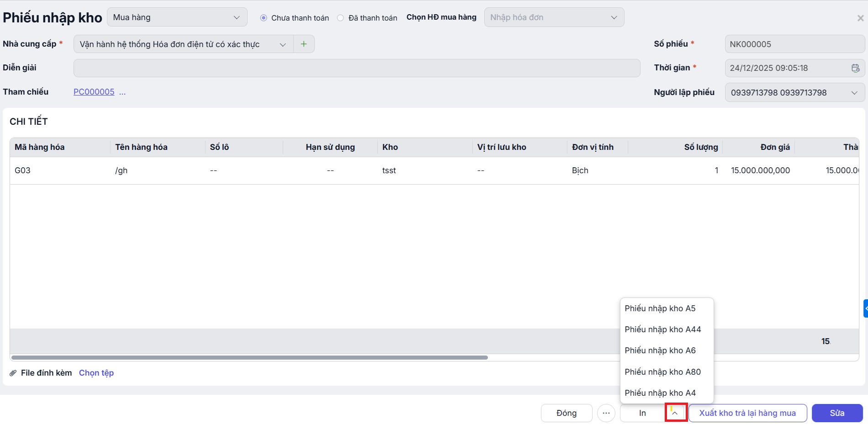Click the In print button
Viewport: 868px width, 430px height.
[x=642, y=413]
